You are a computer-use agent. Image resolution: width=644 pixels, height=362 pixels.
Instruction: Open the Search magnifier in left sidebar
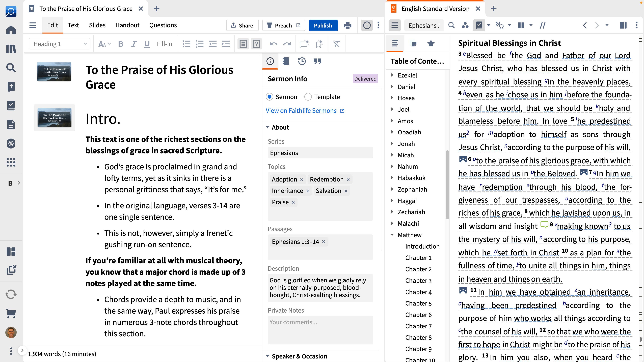pos(11,67)
